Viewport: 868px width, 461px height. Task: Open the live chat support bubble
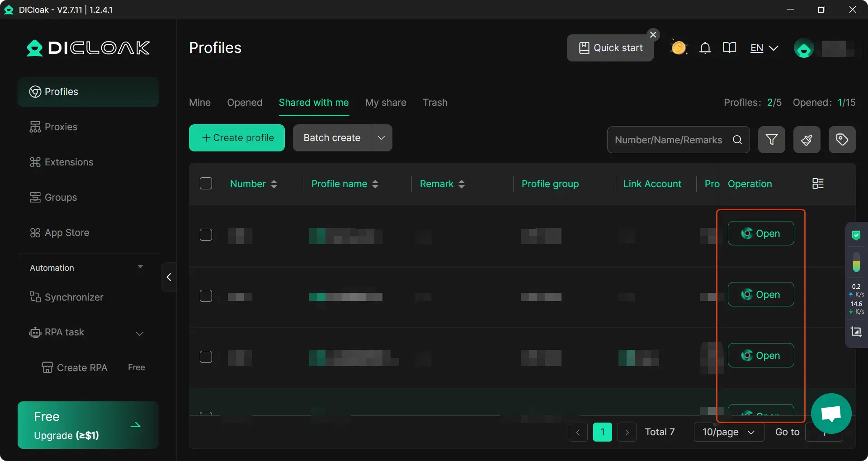[831, 414]
